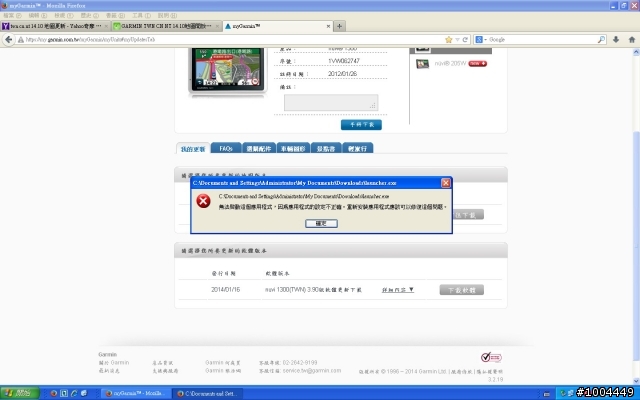Open the 檢視 (View) menu
This screenshot has height=400, width=640.
[x=64, y=16]
